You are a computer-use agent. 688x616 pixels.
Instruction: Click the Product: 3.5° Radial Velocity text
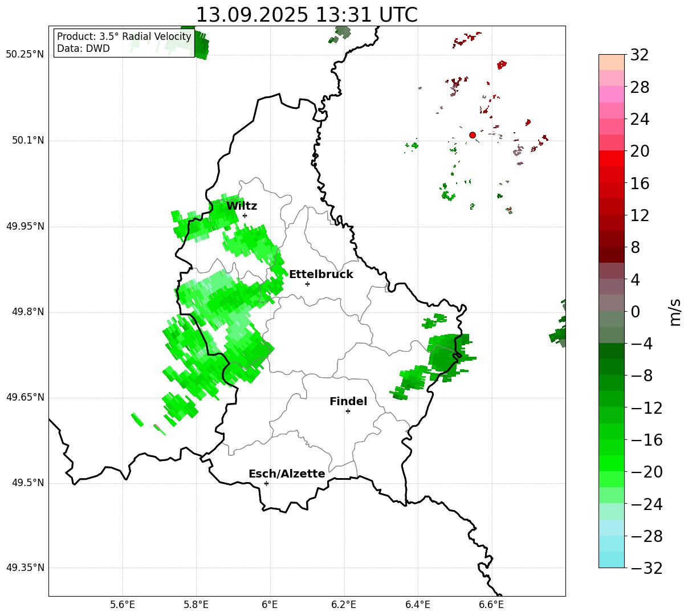click(x=124, y=36)
